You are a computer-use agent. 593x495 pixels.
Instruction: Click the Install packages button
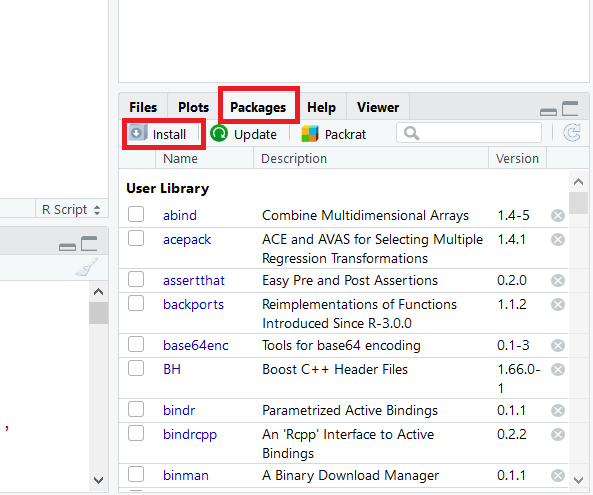click(x=158, y=134)
